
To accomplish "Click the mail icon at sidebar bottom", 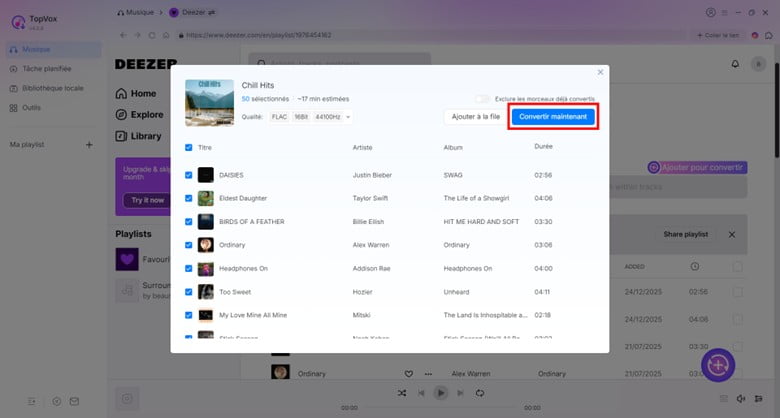I will point(74,401).
